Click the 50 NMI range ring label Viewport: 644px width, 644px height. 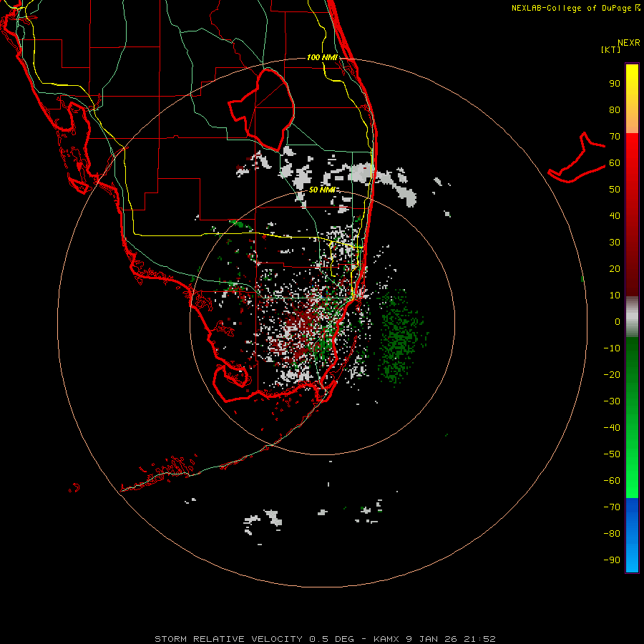pos(322,190)
